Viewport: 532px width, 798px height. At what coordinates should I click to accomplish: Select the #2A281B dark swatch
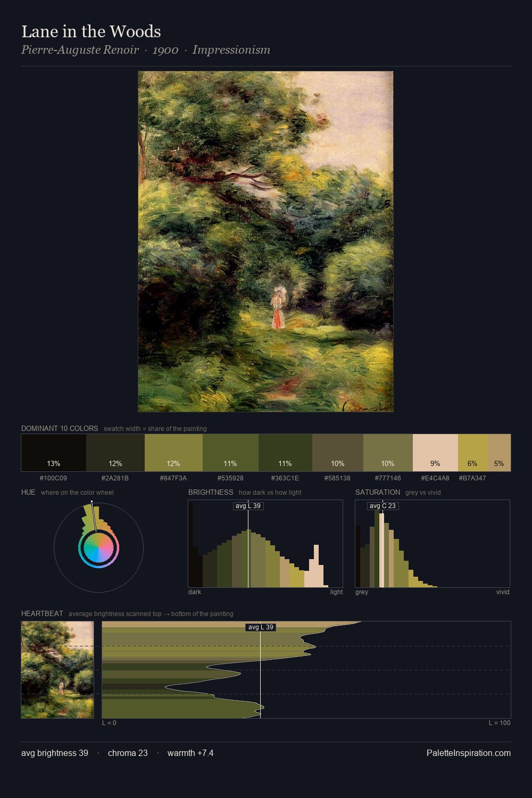coord(115,453)
